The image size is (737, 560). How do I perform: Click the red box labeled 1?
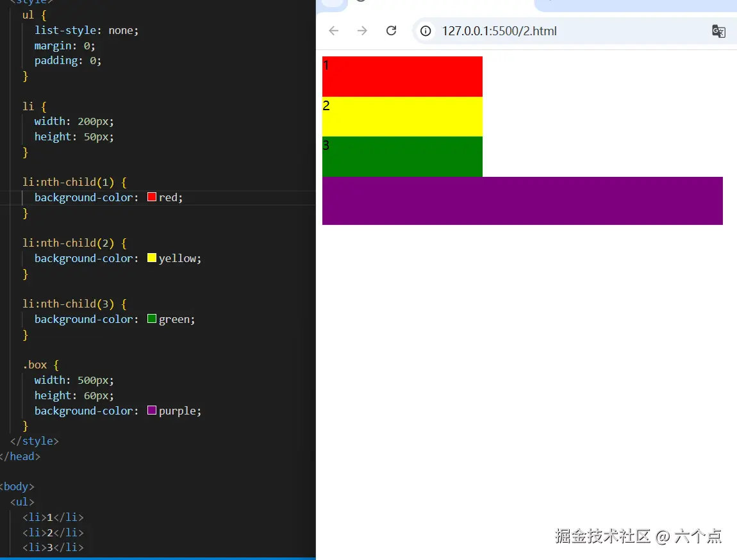click(x=402, y=77)
